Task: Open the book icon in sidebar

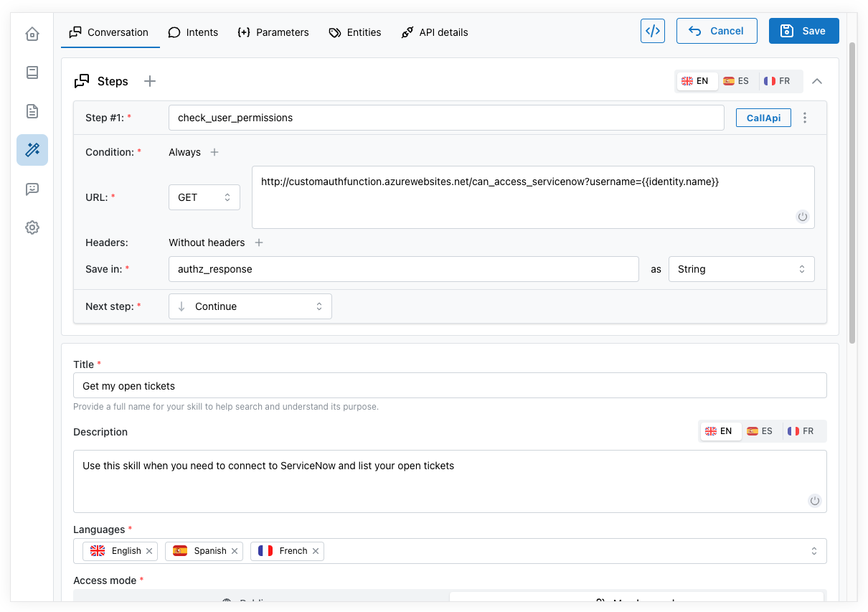Action: [x=32, y=72]
